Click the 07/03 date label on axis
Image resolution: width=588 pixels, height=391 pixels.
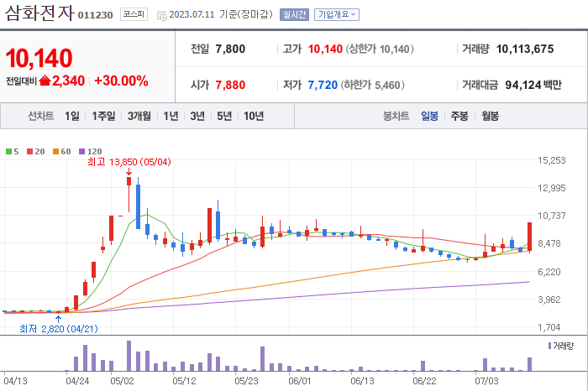click(x=486, y=381)
